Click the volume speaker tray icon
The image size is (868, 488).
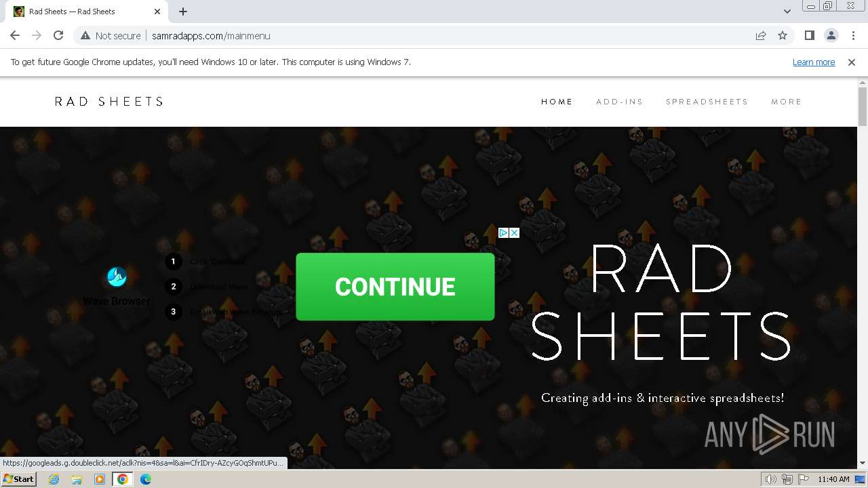click(771, 479)
